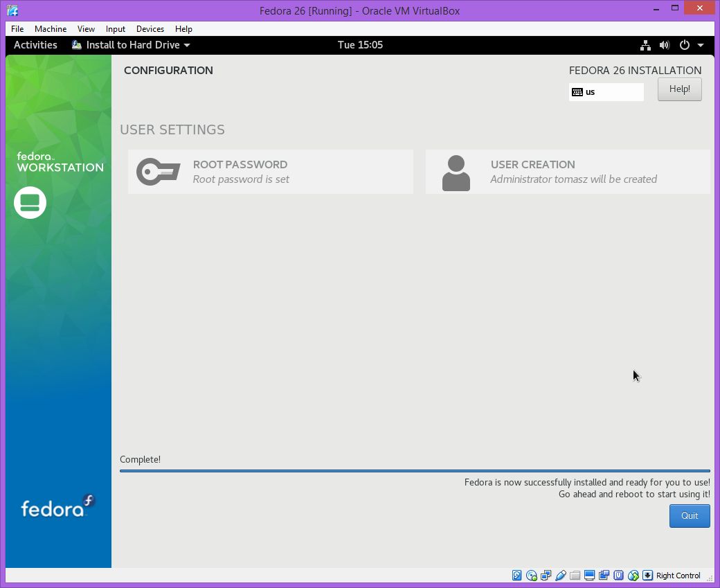Close the VirtualBox window
The image size is (720, 588).
click(700, 8)
